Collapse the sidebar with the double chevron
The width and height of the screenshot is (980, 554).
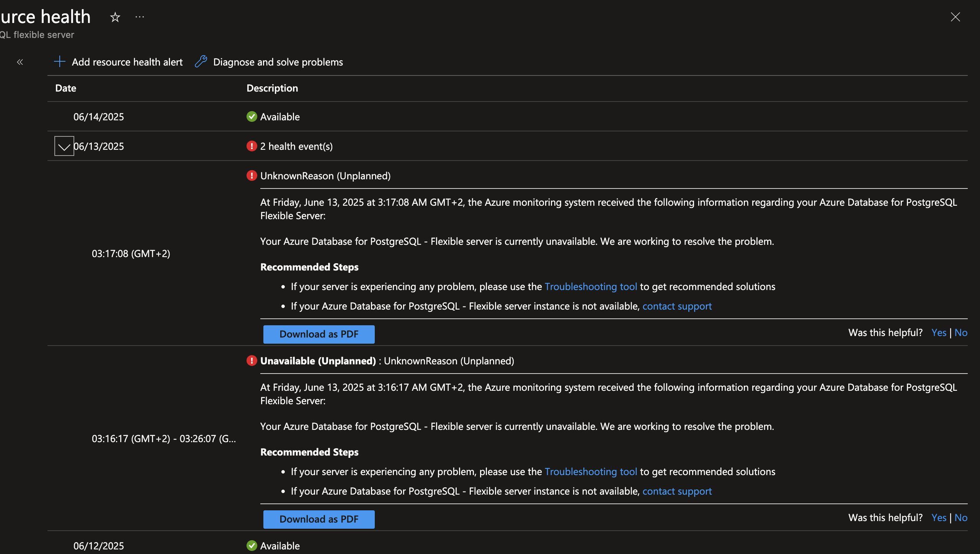click(20, 62)
